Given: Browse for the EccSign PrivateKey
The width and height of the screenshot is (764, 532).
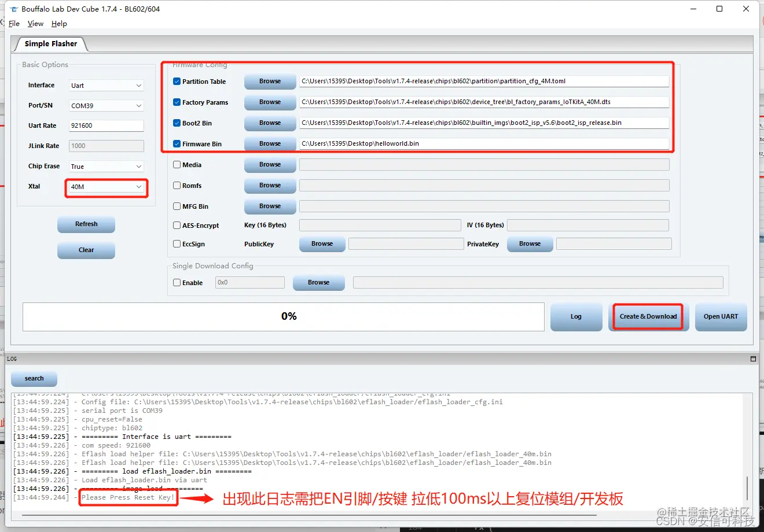Looking at the screenshot, I should [530, 244].
